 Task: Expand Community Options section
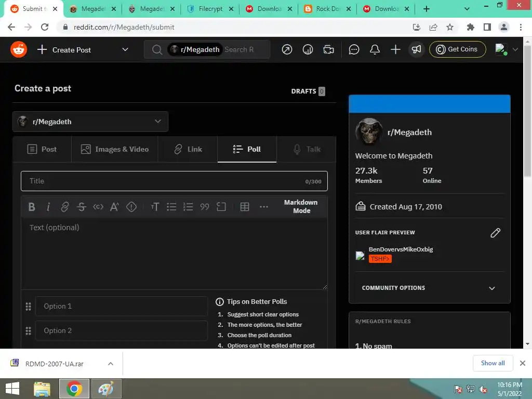[x=429, y=288]
